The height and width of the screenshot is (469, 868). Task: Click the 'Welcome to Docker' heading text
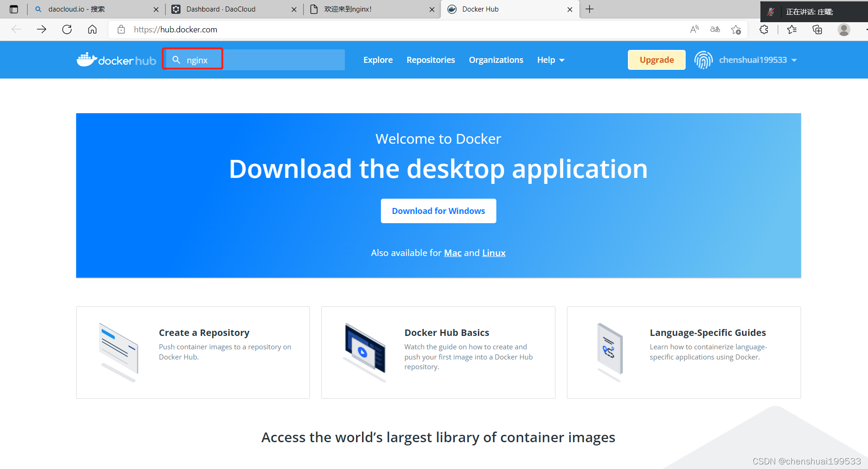438,139
